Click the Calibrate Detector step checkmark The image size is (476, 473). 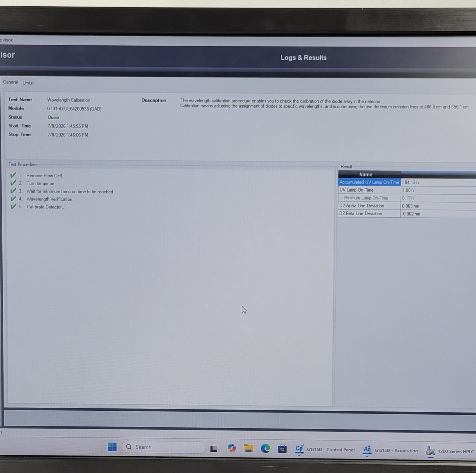coord(13,207)
